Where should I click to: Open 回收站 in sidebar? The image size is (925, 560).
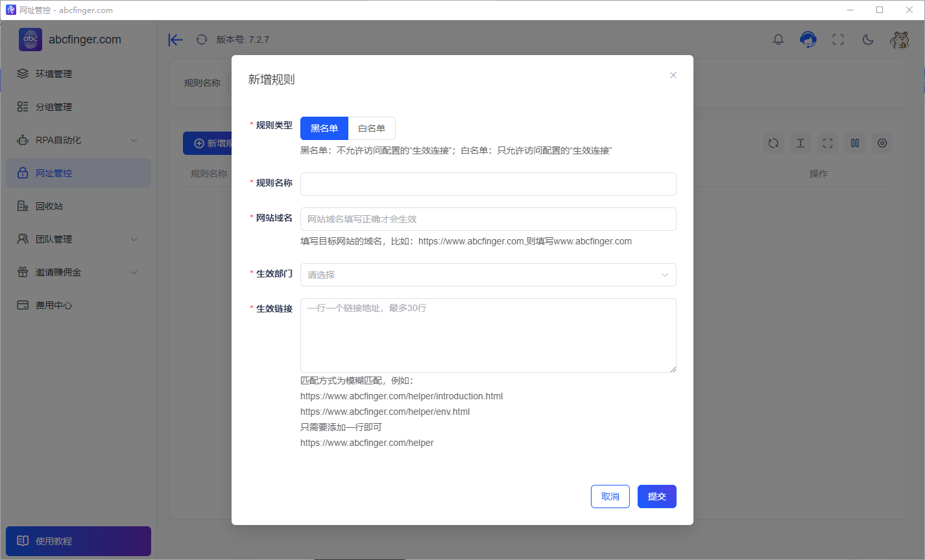[x=78, y=206]
